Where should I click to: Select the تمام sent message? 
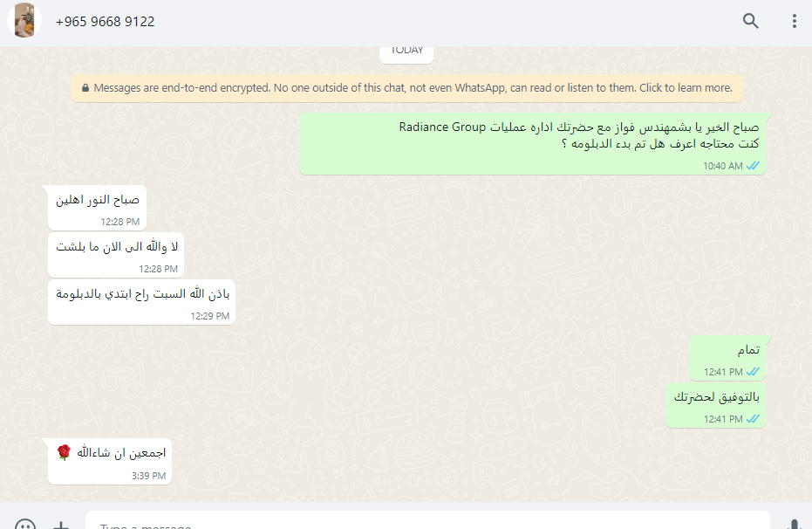point(727,358)
